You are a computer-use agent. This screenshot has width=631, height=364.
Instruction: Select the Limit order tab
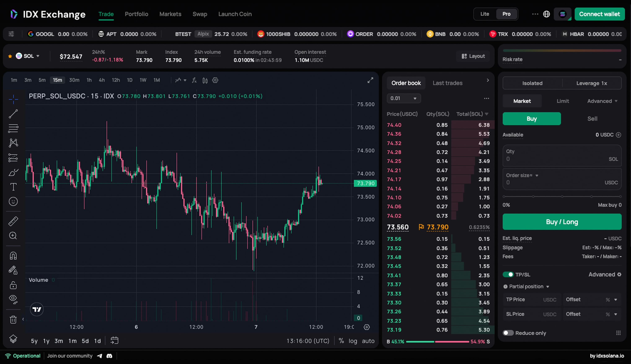(563, 101)
